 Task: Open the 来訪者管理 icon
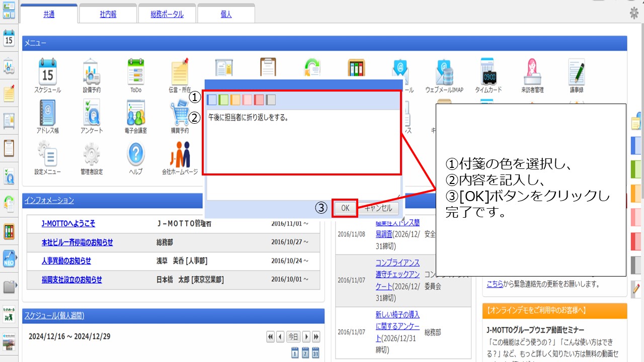(532, 72)
